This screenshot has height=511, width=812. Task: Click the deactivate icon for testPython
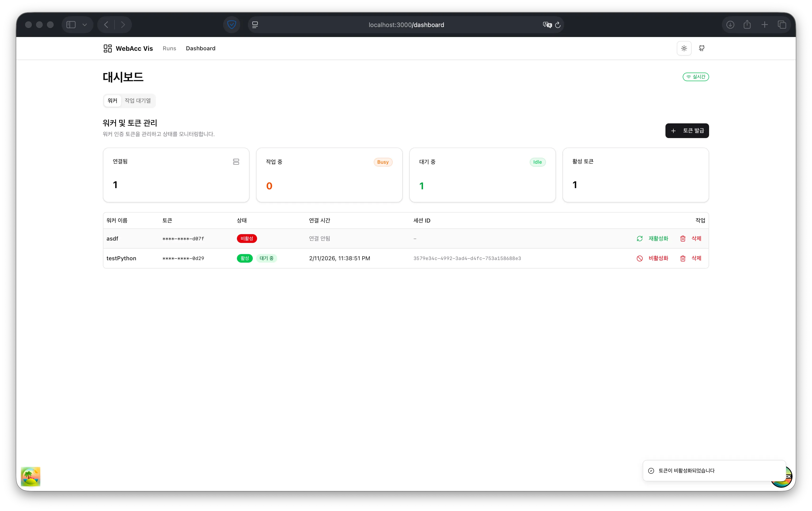click(639, 258)
